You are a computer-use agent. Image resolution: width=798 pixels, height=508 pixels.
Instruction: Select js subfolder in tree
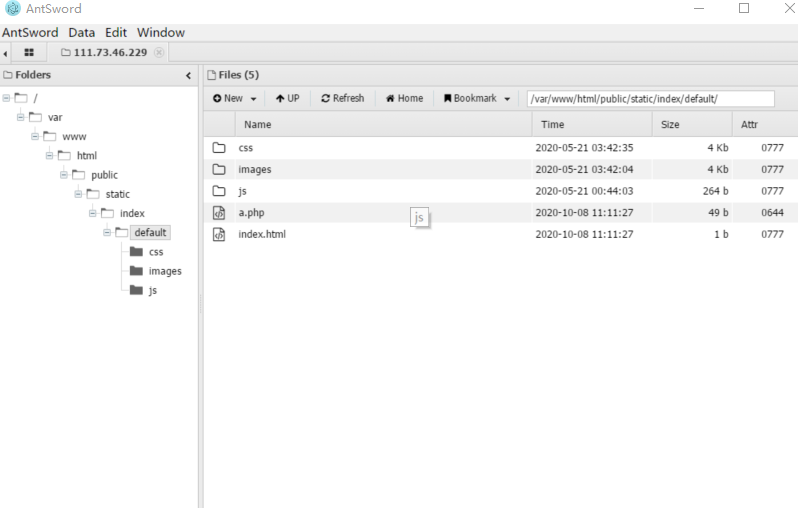[153, 291]
